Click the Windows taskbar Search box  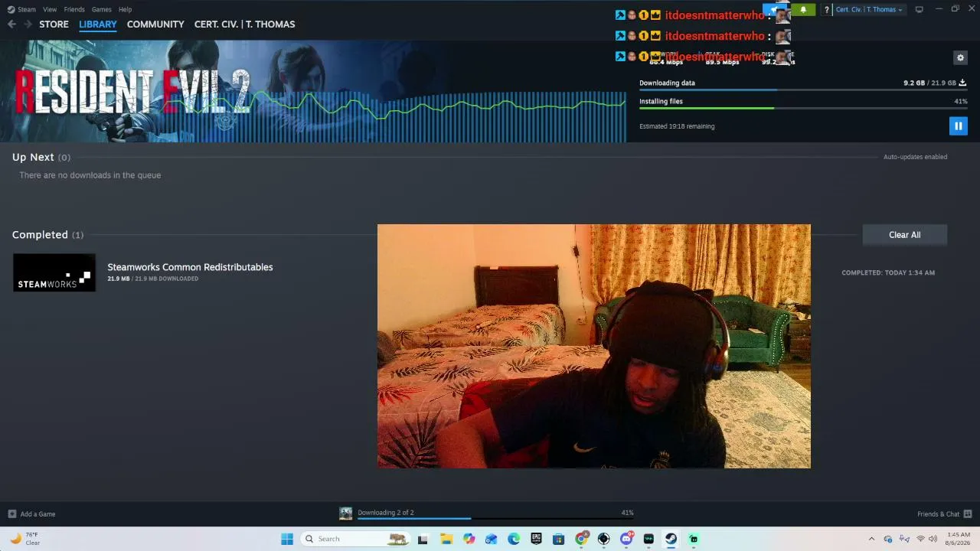pyautogui.click(x=354, y=539)
